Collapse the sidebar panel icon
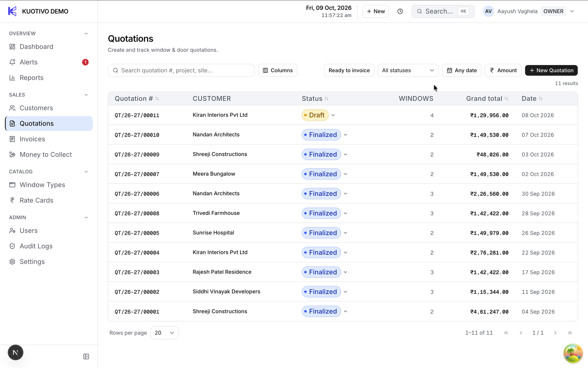Viewport: 588px width, 368px height. pyautogui.click(x=86, y=357)
